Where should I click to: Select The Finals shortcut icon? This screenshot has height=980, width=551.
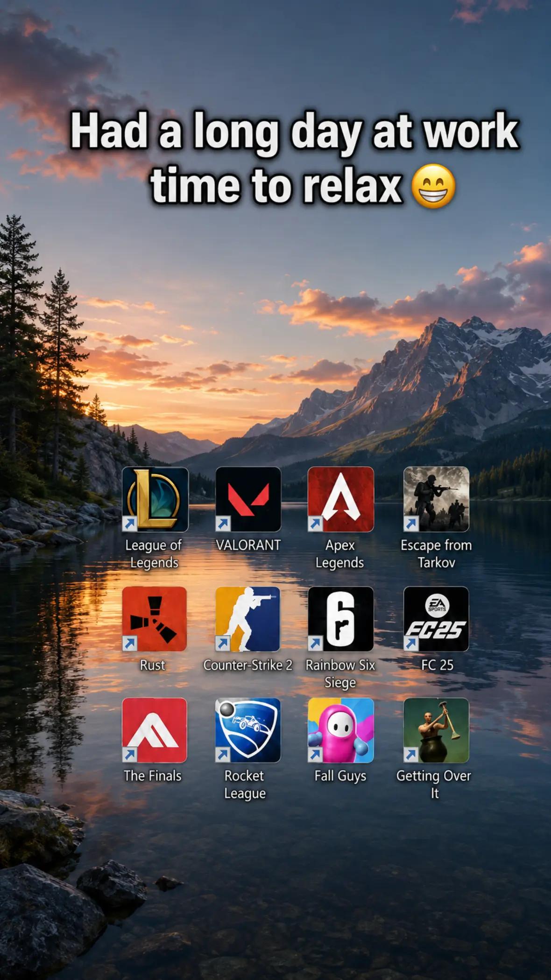(155, 730)
